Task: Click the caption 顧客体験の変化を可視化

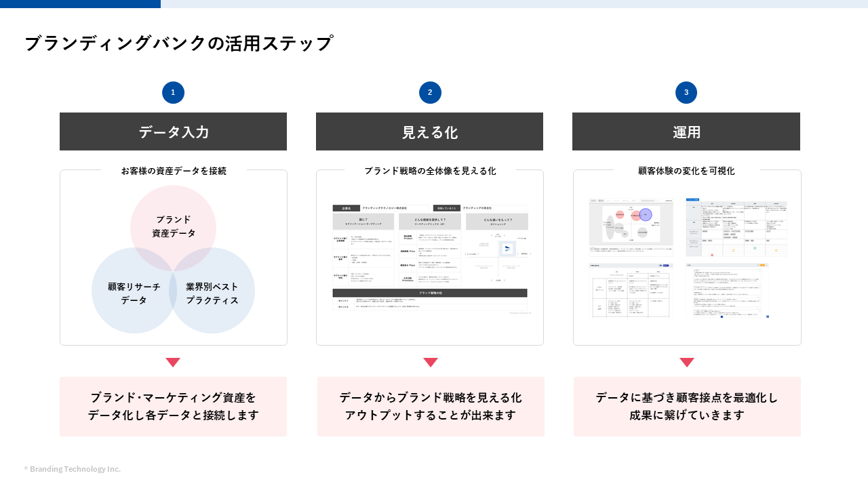Action: click(686, 171)
